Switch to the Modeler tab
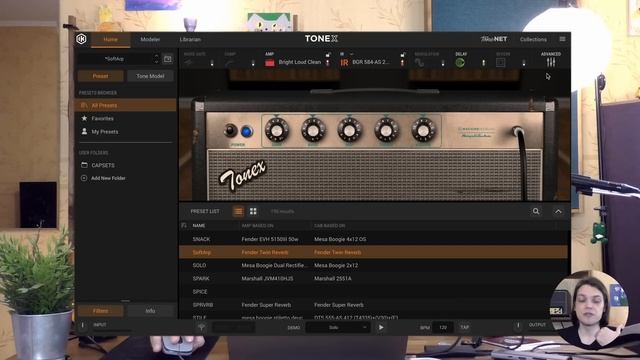Screen dimensions: 640x360 [150, 40]
